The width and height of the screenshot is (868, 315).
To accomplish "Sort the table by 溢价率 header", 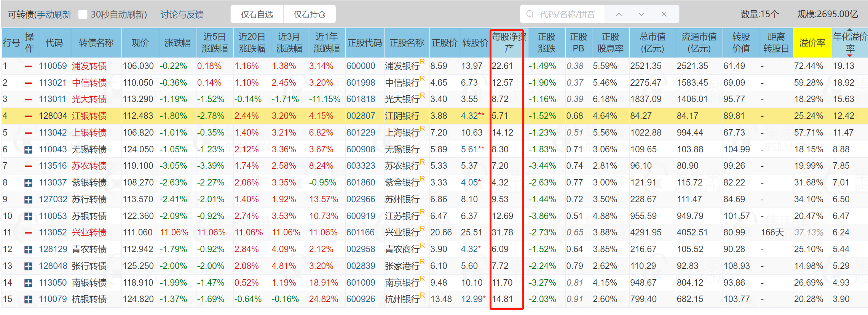I will coord(812,43).
